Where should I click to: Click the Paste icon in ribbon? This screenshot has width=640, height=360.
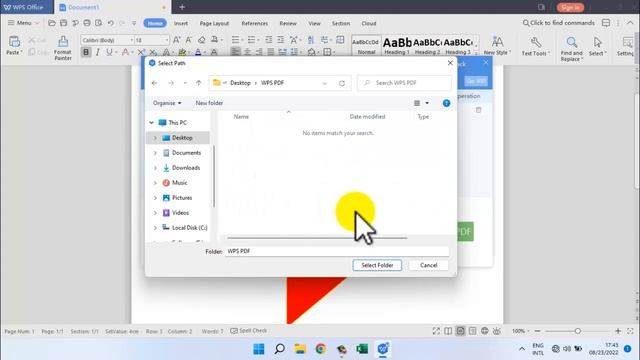coord(14,42)
